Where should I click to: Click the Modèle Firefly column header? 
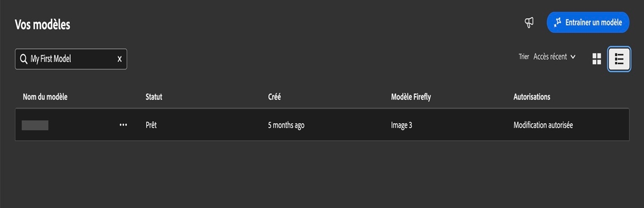click(x=412, y=97)
